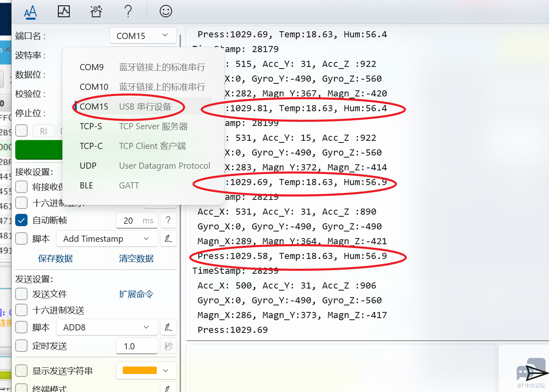Image resolution: width=549 pixels, height=392 pixels.
Task: Edit the Add Timestamp receive script
Action: 168,239
